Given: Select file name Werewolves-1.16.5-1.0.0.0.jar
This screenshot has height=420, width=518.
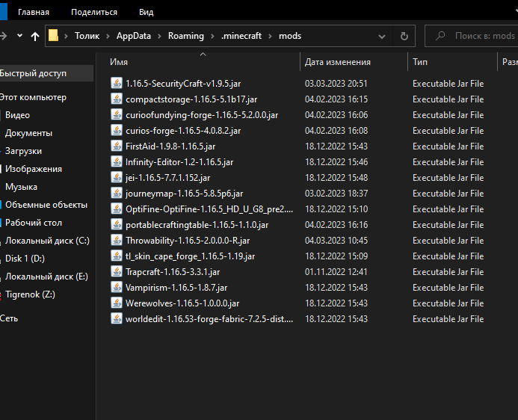Looking at the screenshot, I should [x=182, y=303].
